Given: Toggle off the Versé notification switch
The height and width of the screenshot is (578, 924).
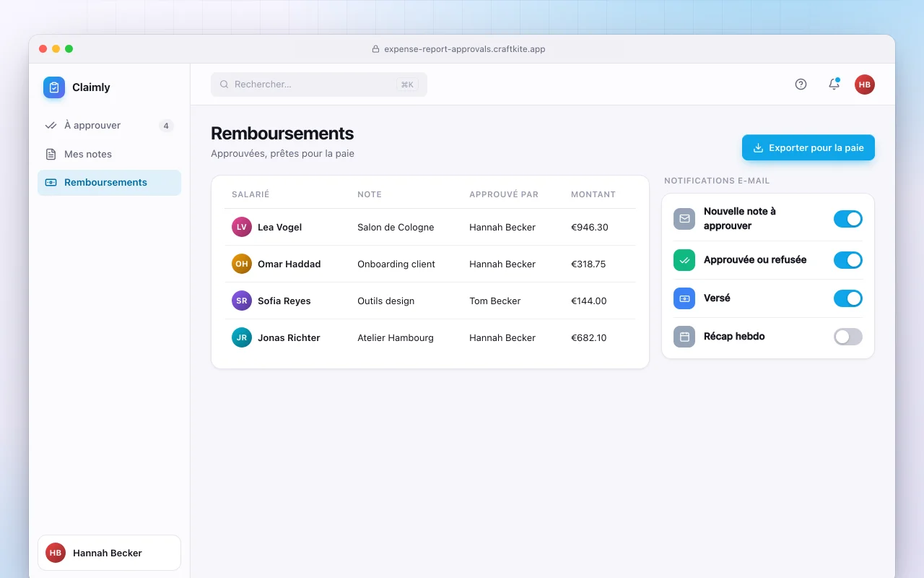Looking at the screenshot, I should coord(848,298).
